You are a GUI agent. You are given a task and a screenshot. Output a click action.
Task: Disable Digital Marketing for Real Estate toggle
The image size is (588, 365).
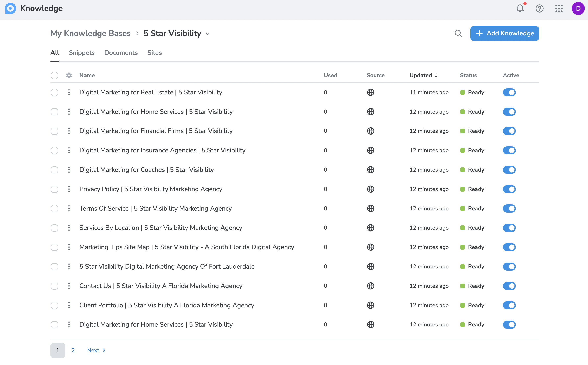pos(509,92)
